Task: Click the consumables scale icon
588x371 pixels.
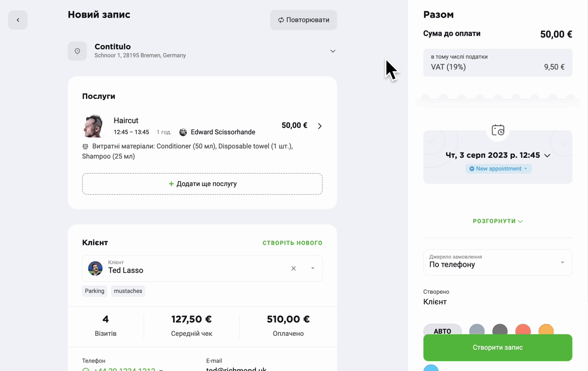Action: coord(85,146)
